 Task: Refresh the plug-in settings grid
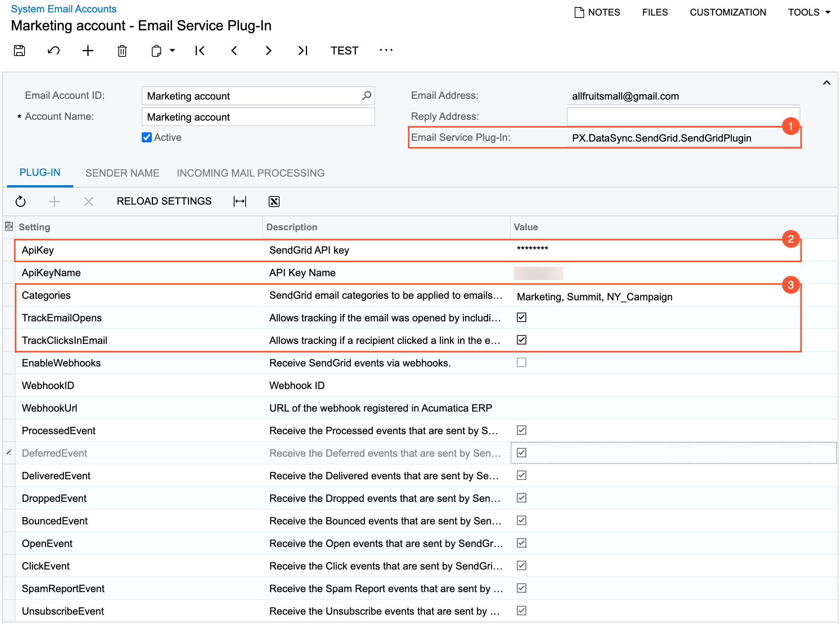21,201
